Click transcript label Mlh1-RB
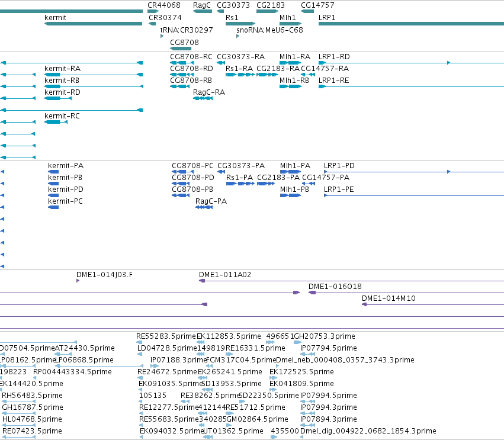The width and height of the screenshot is (504, 440). (294, 81)
